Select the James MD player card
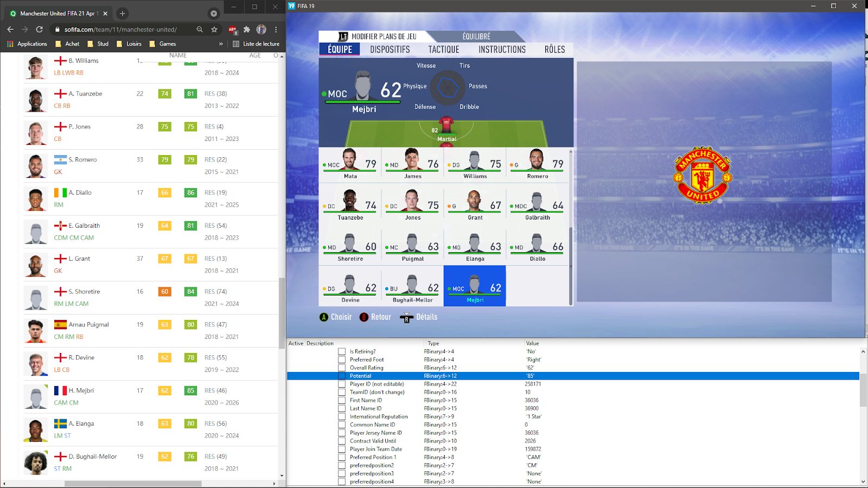Screen dimensions: 868x488 pyautogui.click(x=412, y=164)
